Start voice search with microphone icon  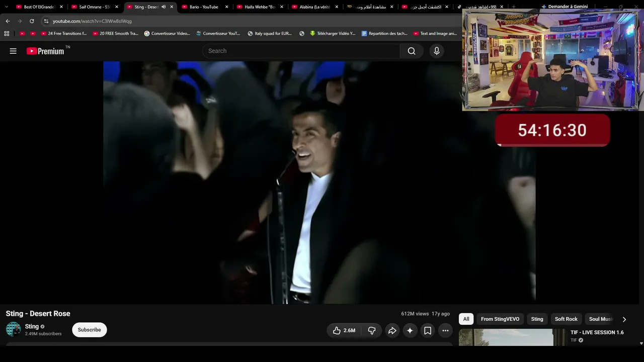[437, 51]
